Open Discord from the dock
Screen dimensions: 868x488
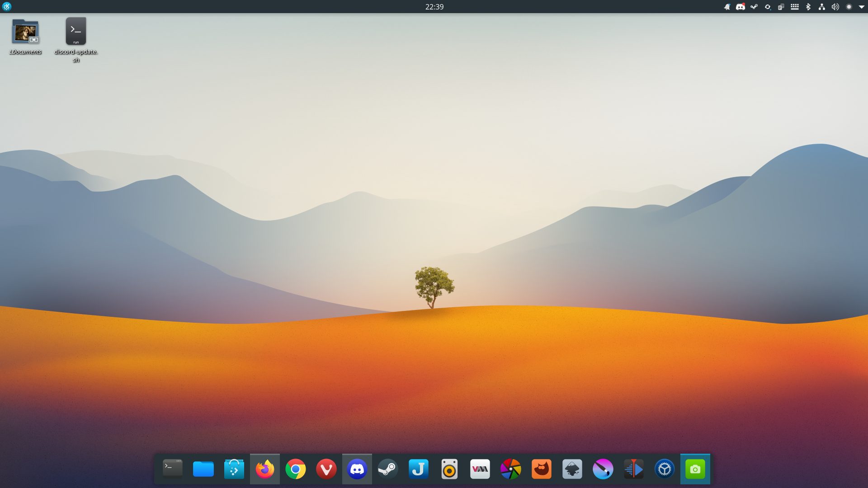357,469
